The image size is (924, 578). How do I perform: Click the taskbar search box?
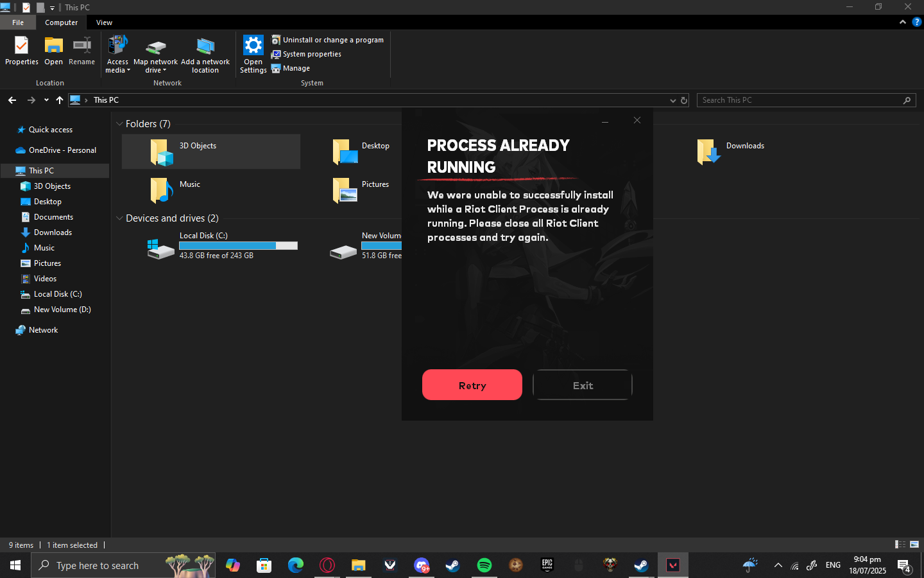(123, 565)
